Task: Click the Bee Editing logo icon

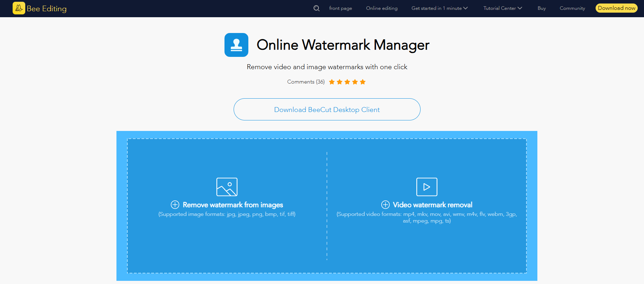Action: pyautogui.click(x=19, y=8)
